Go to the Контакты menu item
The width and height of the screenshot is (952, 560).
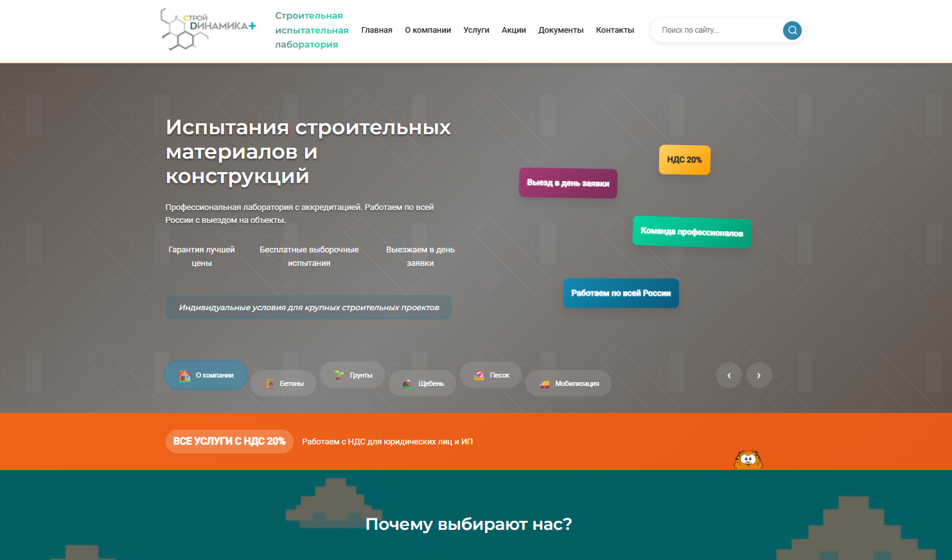point(615,30)
